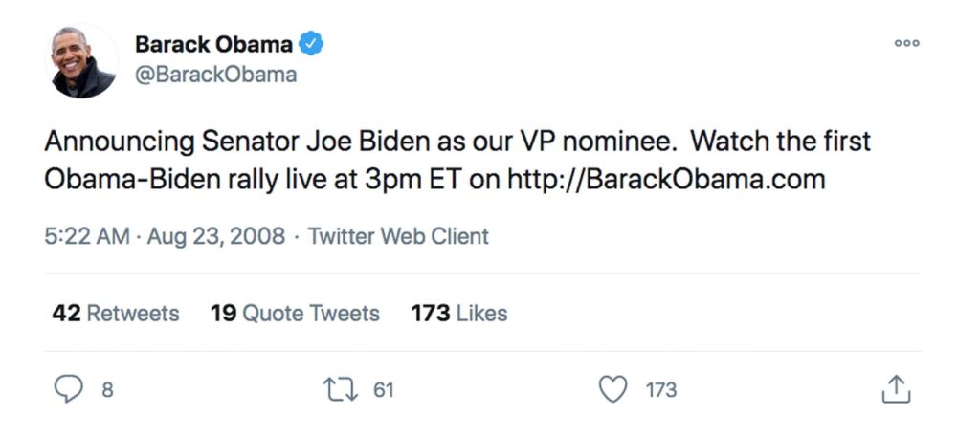Open the Barack Obama display name
This screenshot has width=980, height=437.
click(x=212, y=44)
